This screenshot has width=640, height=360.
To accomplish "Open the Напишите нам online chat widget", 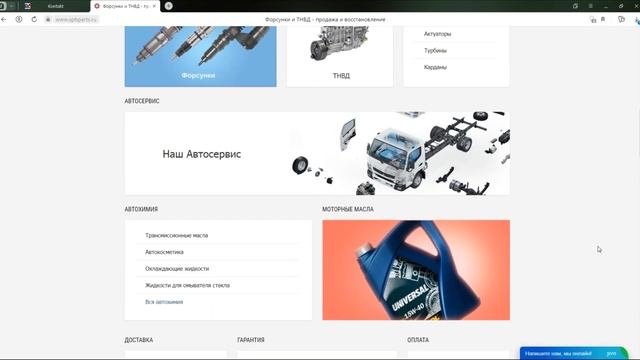I will click(x=573, y=353).
